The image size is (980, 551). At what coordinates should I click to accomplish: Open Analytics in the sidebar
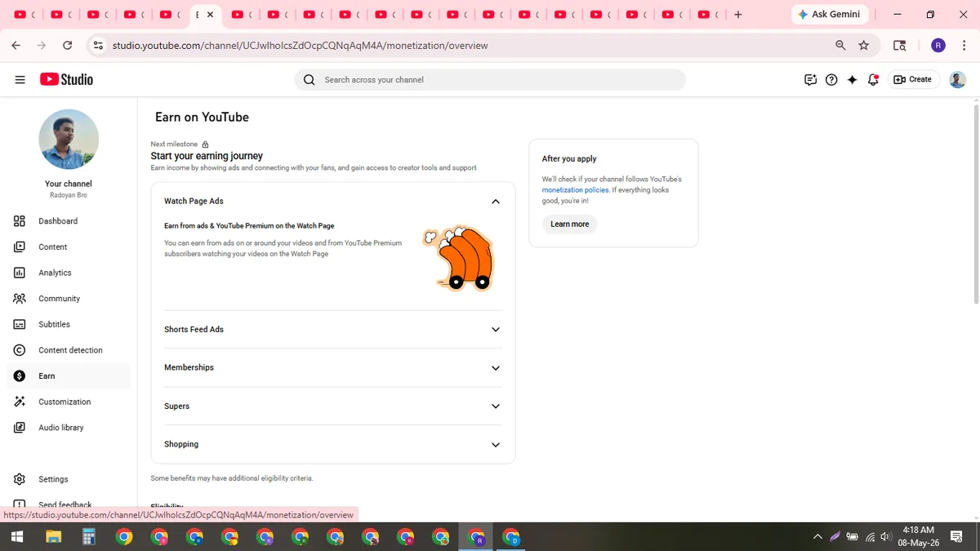[69, 273]
